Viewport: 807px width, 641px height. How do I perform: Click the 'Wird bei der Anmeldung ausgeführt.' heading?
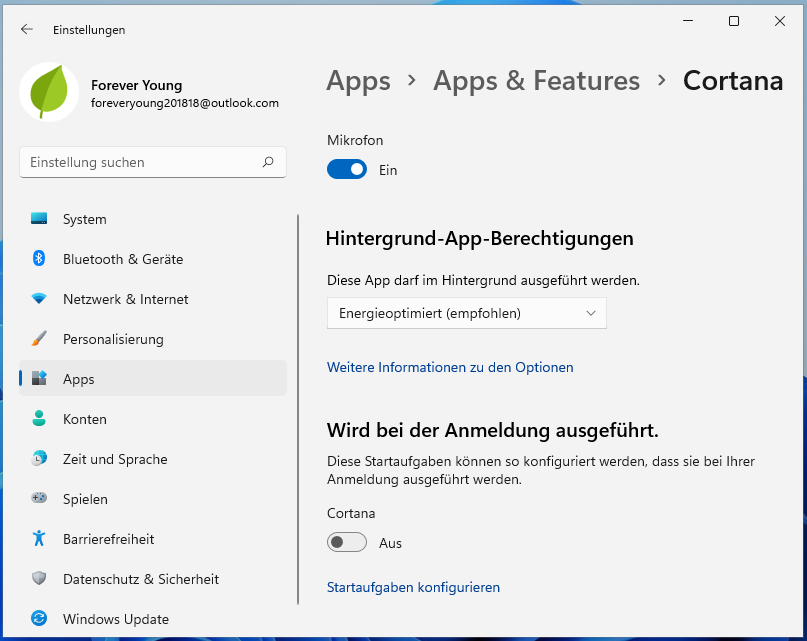point(493,430)
